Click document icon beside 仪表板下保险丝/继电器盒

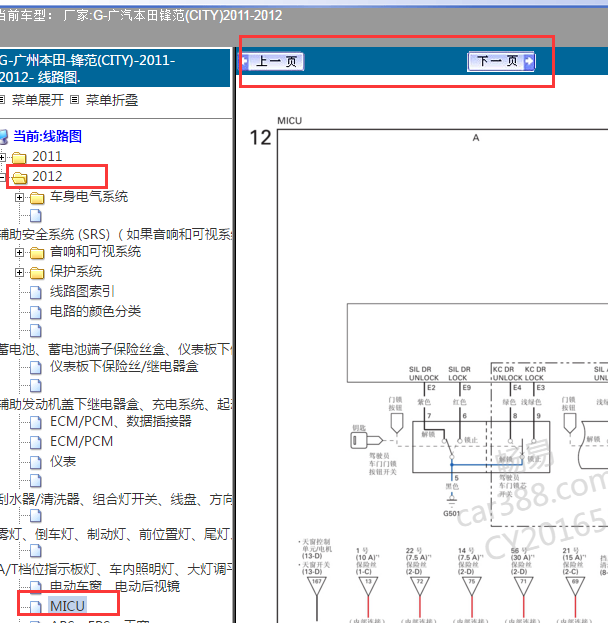click(x=36, y=367)
